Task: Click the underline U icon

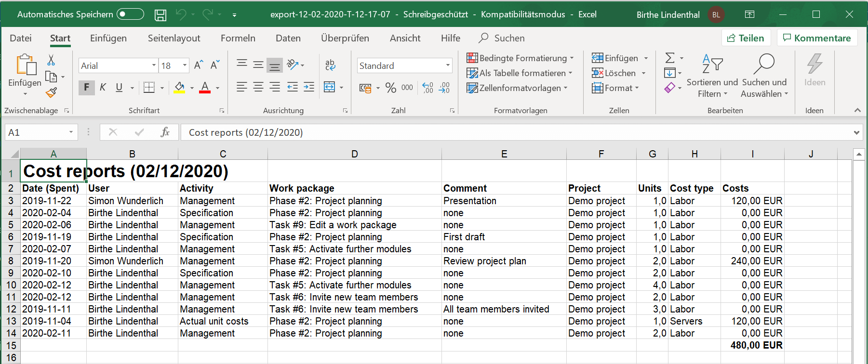Action: tap(119, 87)
